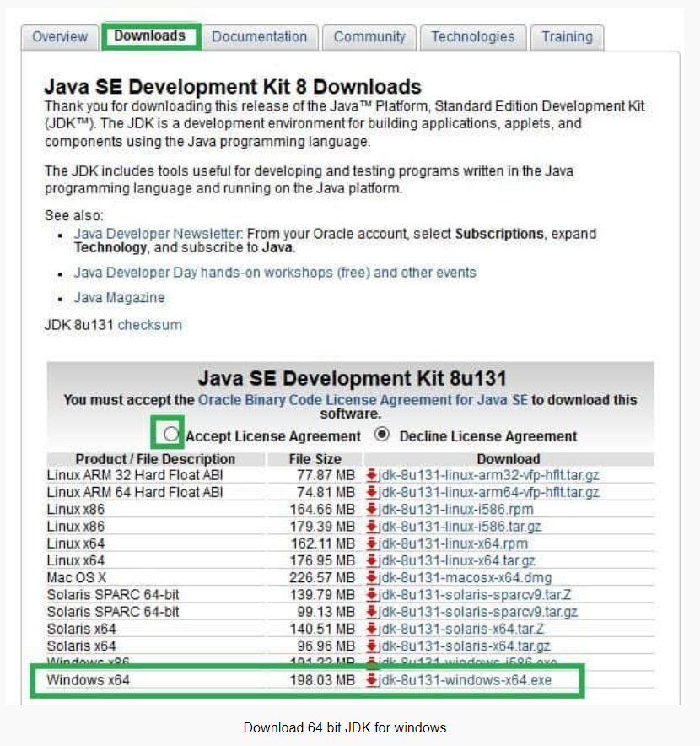The image size is (700, 746).
Task: Download jdk-8u131-linux-i586.rpm
Action: click(455, 510)
